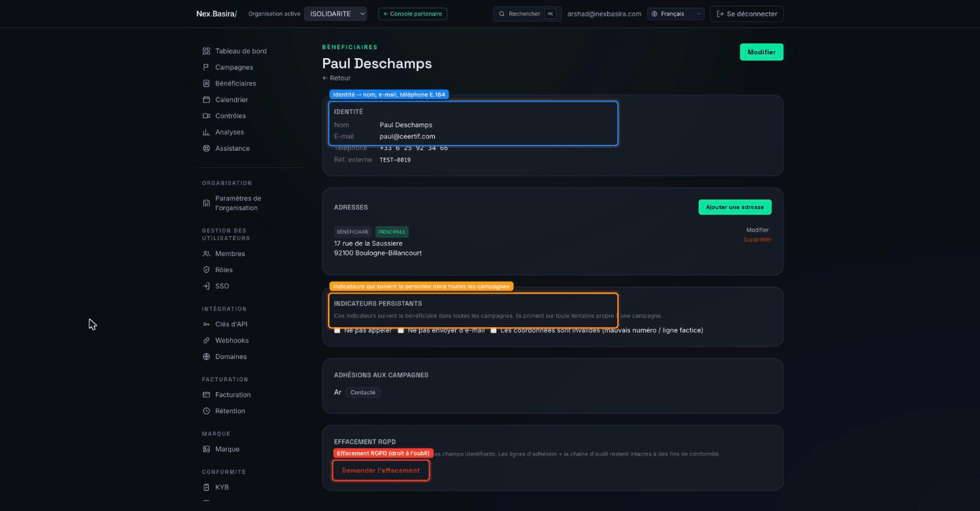Click the Marque image icon
Image resolution: width=980 pixels, height=511 pixels.
coord(206,449)
